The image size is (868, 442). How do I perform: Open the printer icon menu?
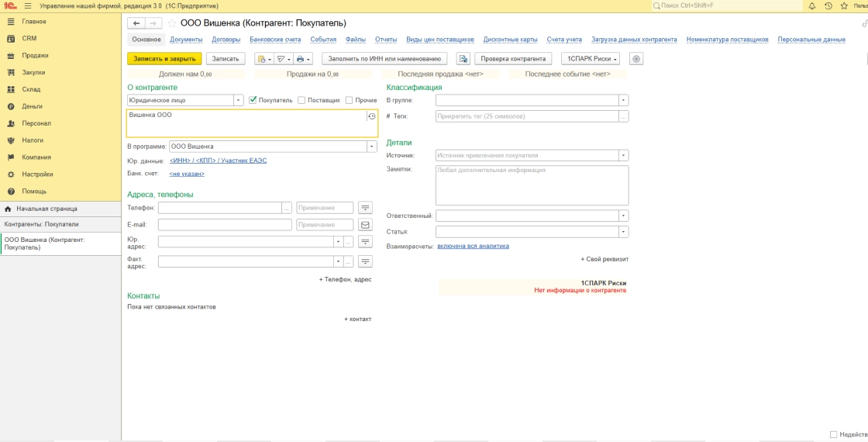click(303, 59)
